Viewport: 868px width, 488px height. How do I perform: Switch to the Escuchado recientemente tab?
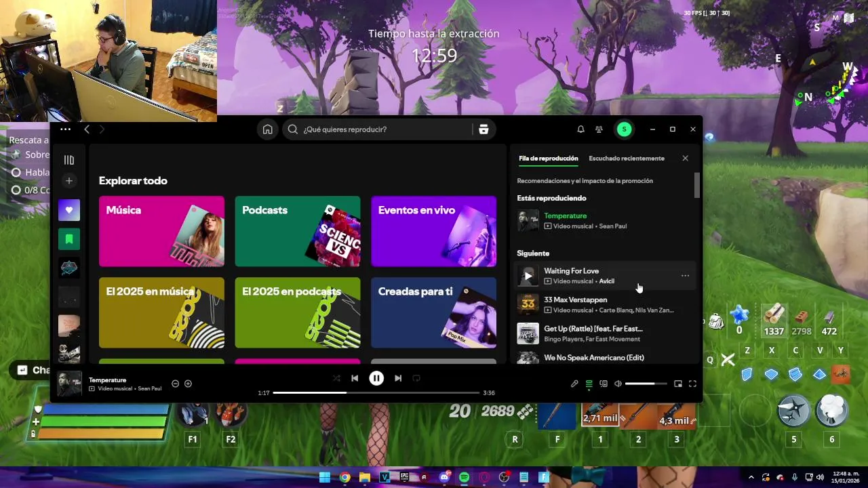[x=627, y=159]
